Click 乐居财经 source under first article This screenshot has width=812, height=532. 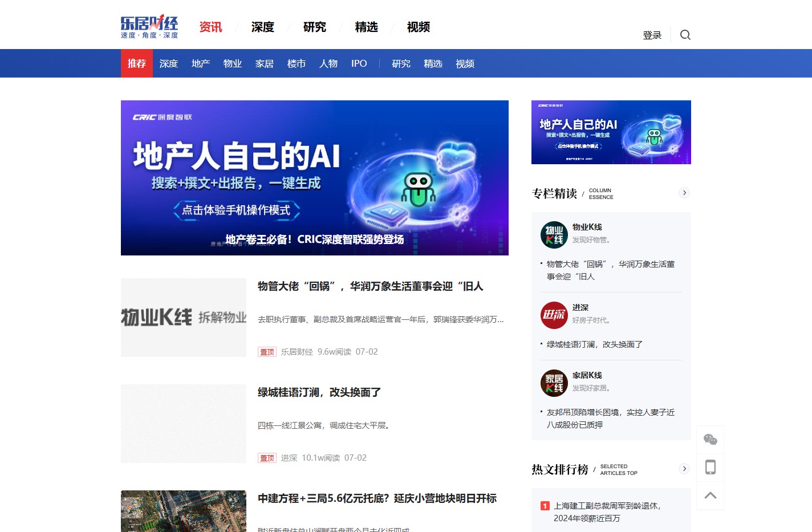click(297, 352)
